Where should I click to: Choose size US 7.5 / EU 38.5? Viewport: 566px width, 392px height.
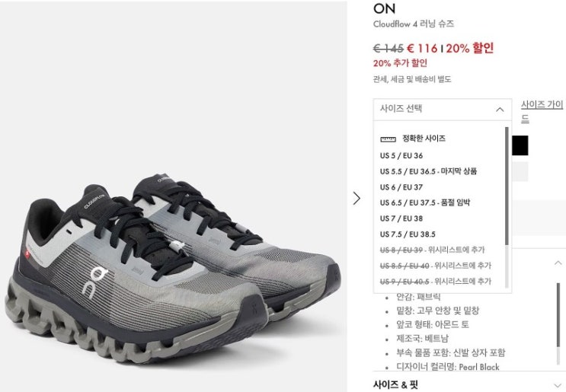408,234
